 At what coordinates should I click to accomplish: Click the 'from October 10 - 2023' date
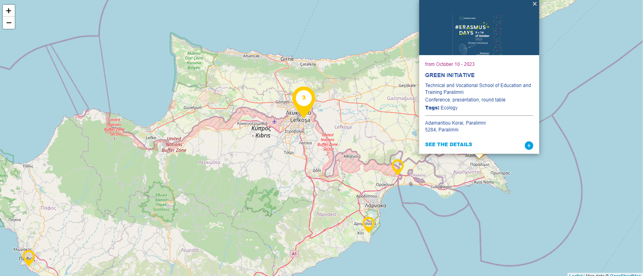click(450, 64)
